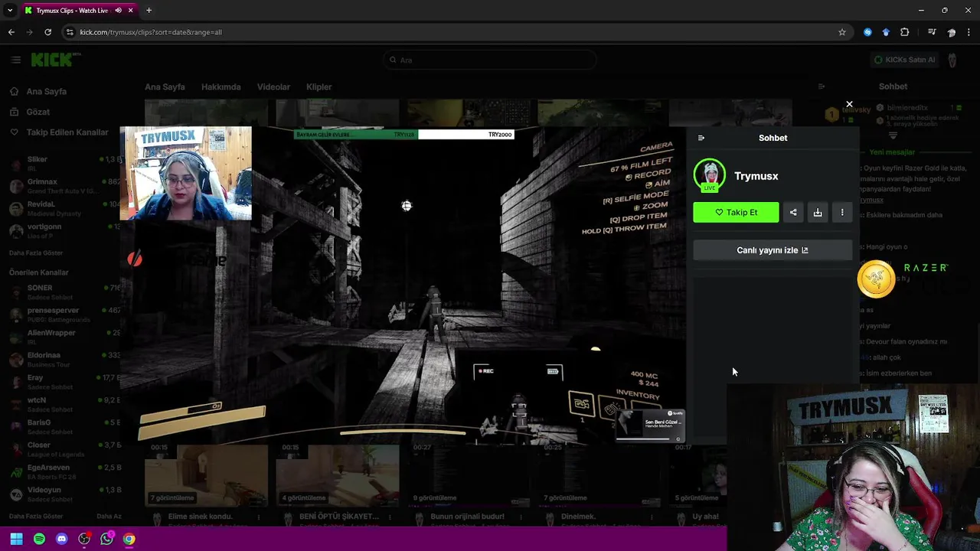Open Discord from the taskbar
The height and width of the screenshot is (551, 980).
pyautogui.click(x=62, y=539)
